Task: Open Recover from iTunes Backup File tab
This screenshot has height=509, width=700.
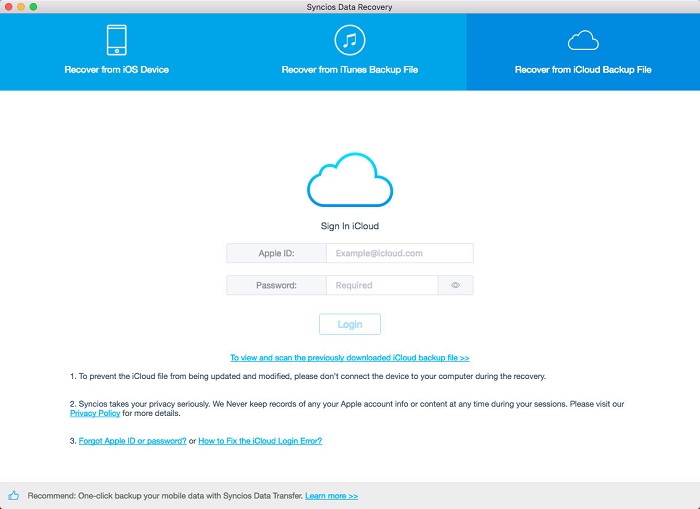Action: 350,52
